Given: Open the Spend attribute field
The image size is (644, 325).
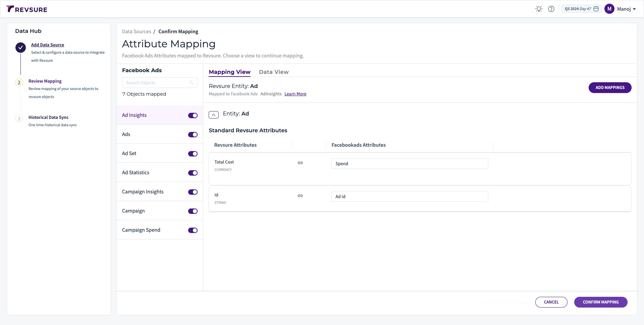Looking at the screenshot, I should (410, 164).
